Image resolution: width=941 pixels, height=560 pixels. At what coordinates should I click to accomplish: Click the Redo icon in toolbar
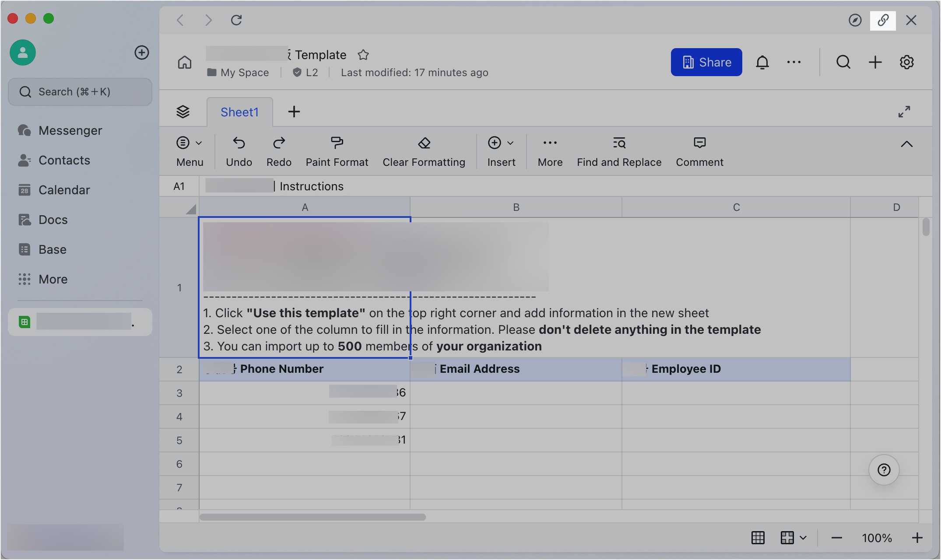pos(279,143)
